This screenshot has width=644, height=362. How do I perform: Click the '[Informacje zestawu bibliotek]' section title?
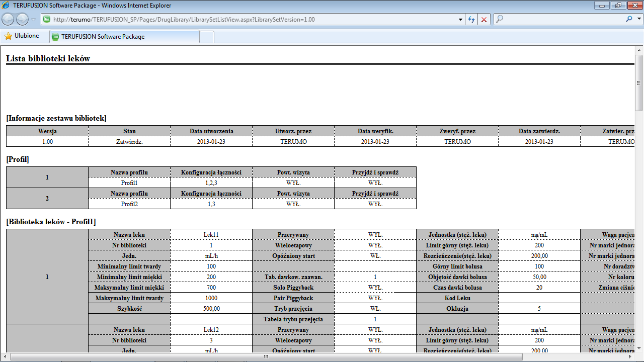coord(56,118)
